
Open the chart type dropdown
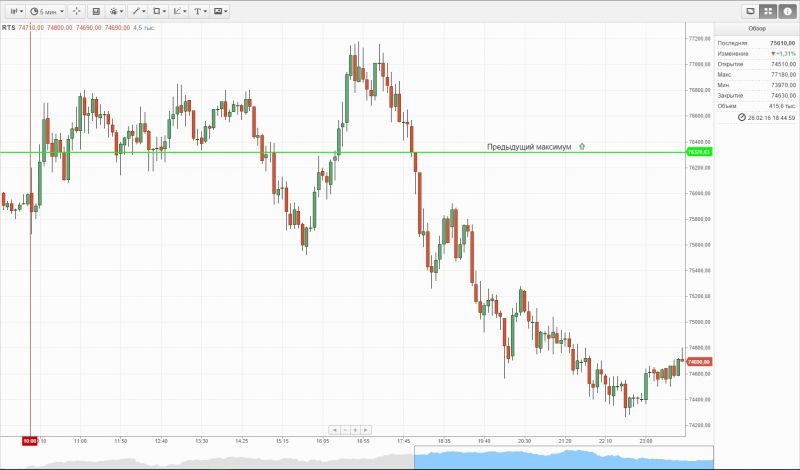(x=16, y=11)
